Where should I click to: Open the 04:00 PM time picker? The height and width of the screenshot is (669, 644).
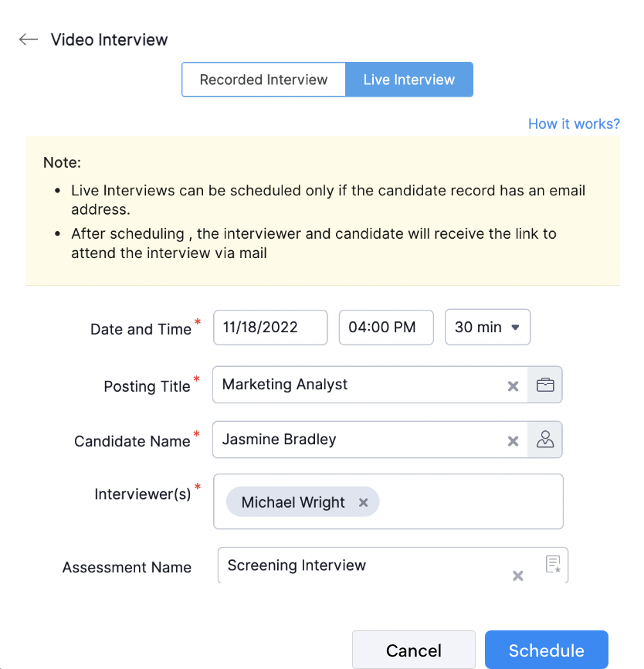coord(387,327)
